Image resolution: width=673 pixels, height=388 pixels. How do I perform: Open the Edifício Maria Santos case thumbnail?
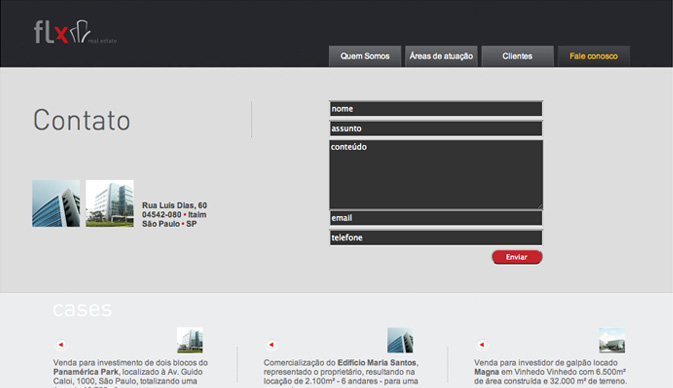[400, 340]
